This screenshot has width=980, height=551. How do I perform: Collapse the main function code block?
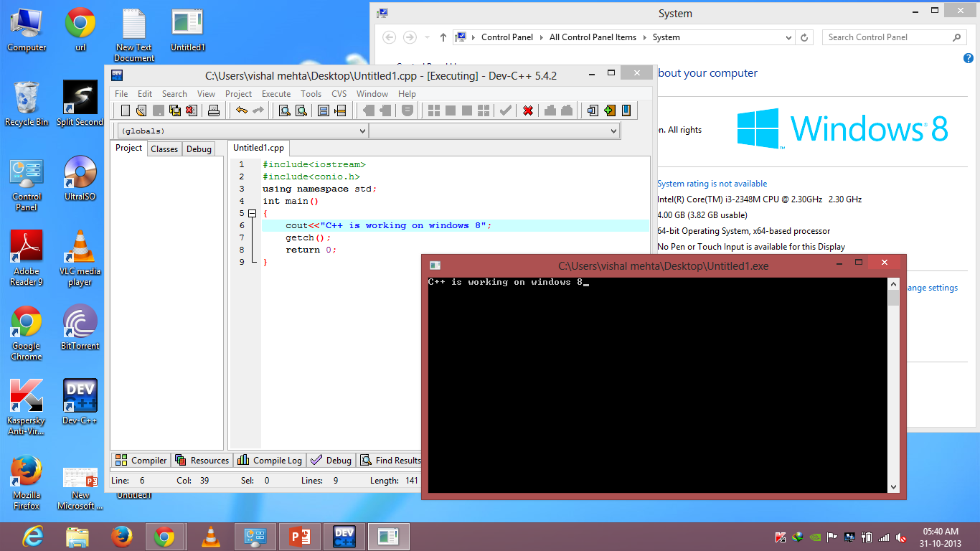(x=253, y=213)
